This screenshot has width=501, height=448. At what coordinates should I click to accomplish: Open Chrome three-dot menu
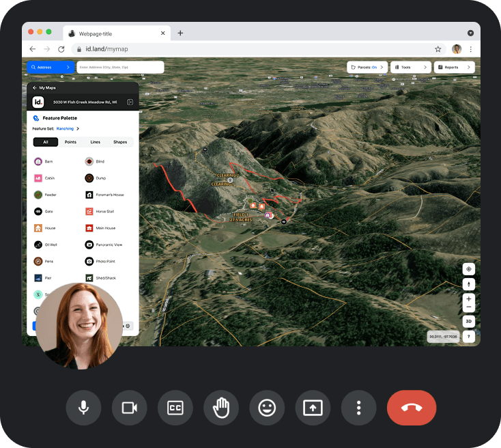coord(471,49)
